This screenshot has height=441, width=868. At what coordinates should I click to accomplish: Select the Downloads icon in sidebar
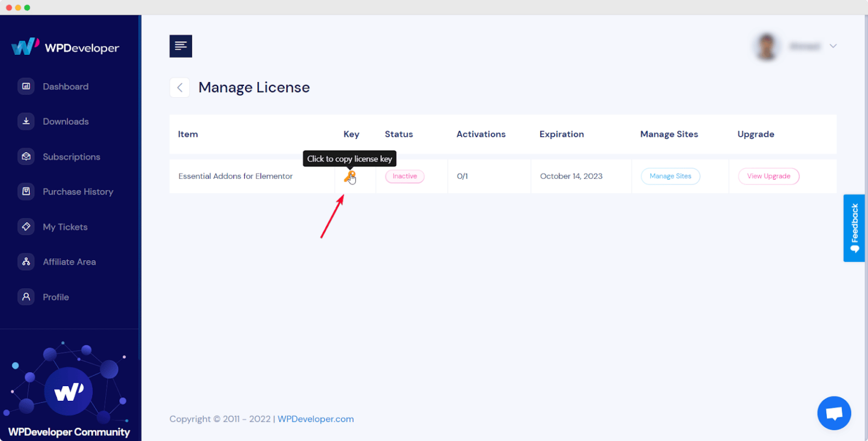26,121
